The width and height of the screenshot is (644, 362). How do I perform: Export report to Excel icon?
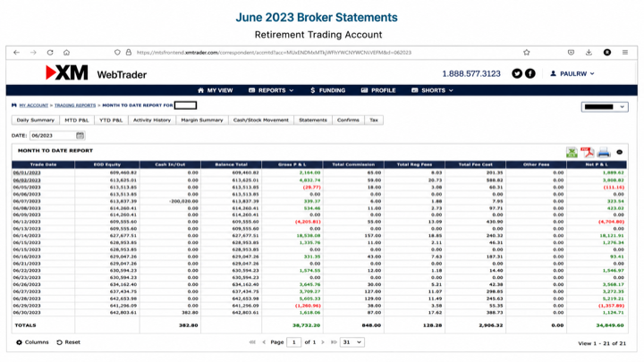[x=572, y=152]
